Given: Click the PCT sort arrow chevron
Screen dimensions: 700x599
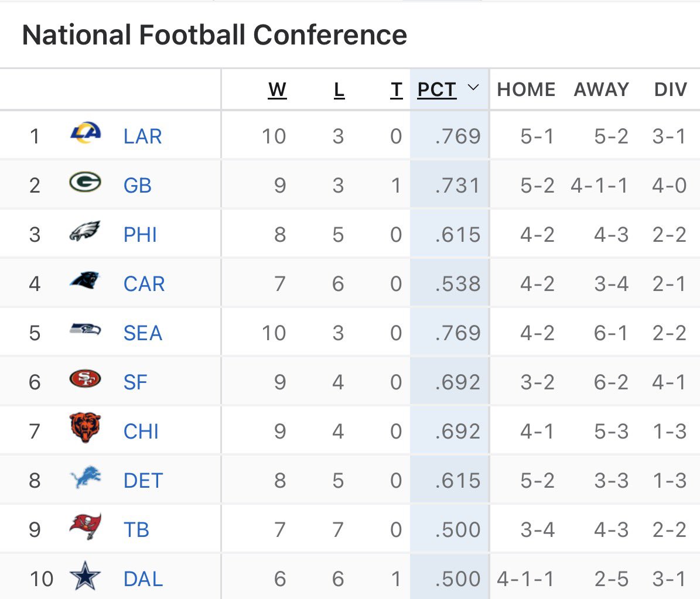Looking at the screenshot, I should coord(473,88).
